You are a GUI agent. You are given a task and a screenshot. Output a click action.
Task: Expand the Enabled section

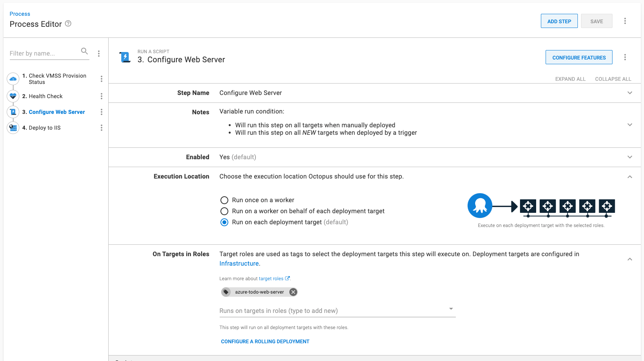point(629,157)
